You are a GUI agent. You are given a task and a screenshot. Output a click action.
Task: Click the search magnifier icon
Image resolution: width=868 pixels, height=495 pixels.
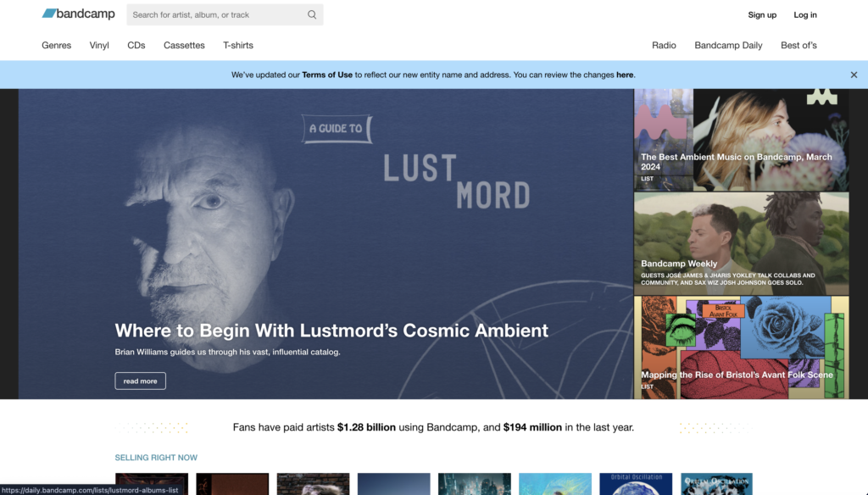click(x=312, y=15)
